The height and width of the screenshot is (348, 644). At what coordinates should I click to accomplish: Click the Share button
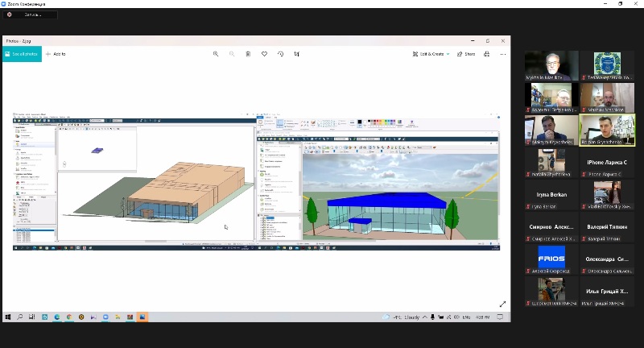pos(466,54)
